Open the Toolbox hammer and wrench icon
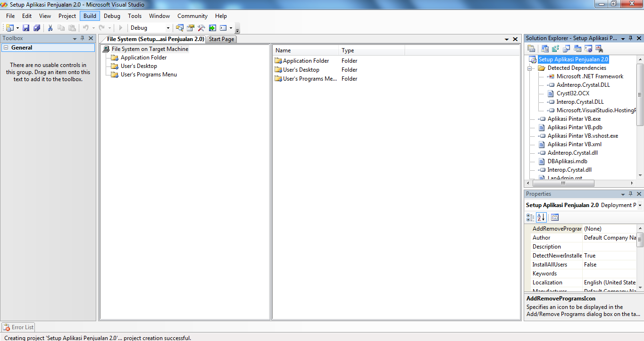This screenshot has width=644, height=341. tap(201, 28)
